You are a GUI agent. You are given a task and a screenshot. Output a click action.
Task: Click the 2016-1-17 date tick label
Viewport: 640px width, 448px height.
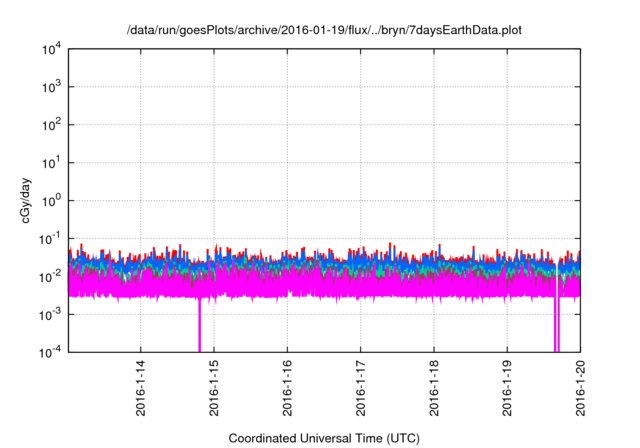click(x=360, y=388)
